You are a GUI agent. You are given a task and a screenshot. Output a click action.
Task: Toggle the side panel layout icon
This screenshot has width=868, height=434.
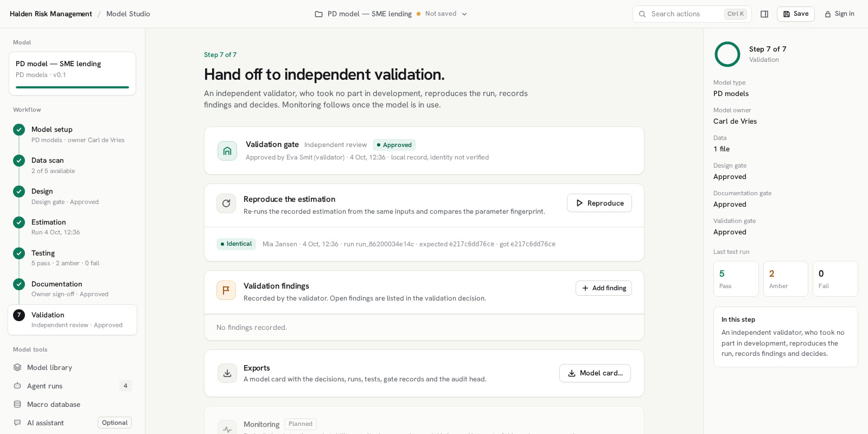[764, 14]
